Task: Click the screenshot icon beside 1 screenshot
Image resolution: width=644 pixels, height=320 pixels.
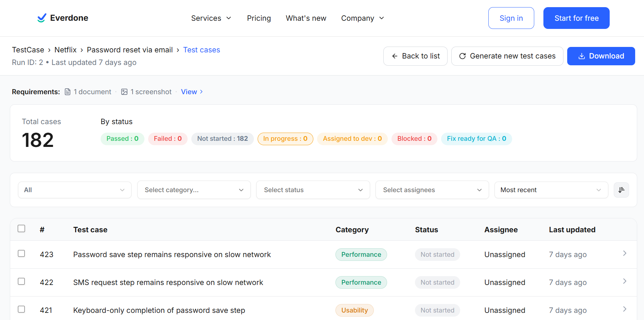Action: 124,91
